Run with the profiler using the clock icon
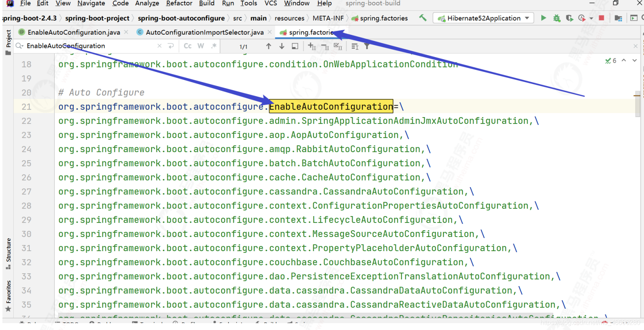Screen dimensions: 644x330 pyautogui.click(x=582, y=18)
